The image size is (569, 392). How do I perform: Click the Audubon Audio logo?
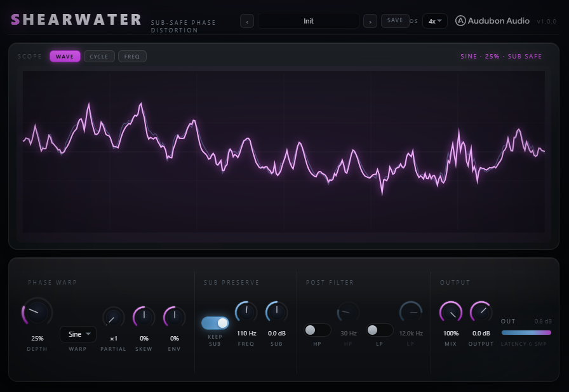492,21
